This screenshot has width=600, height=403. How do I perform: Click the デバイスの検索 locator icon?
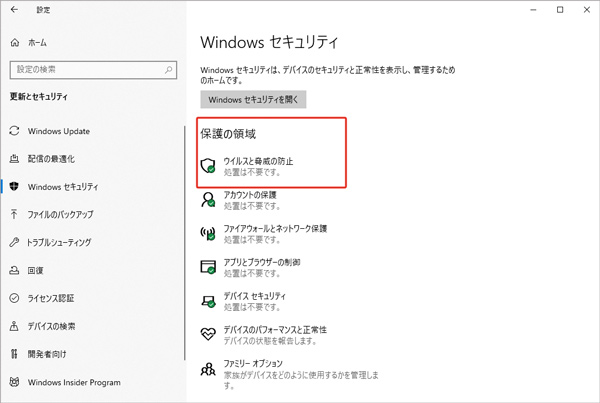[14, 326]
